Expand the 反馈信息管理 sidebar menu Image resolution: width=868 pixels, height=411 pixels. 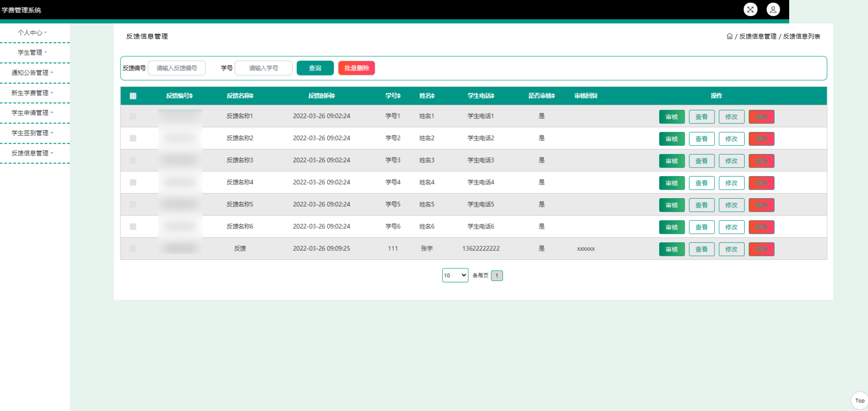[32, 153]
